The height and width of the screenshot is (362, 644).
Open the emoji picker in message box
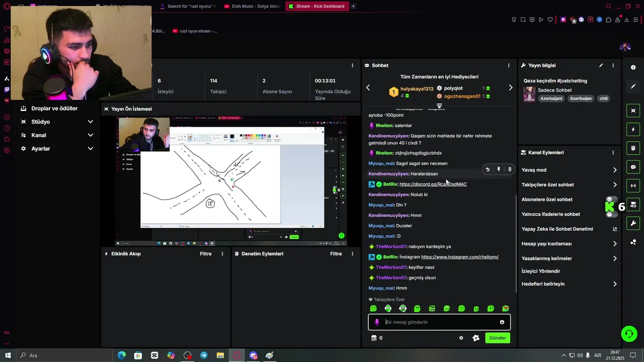502,322
